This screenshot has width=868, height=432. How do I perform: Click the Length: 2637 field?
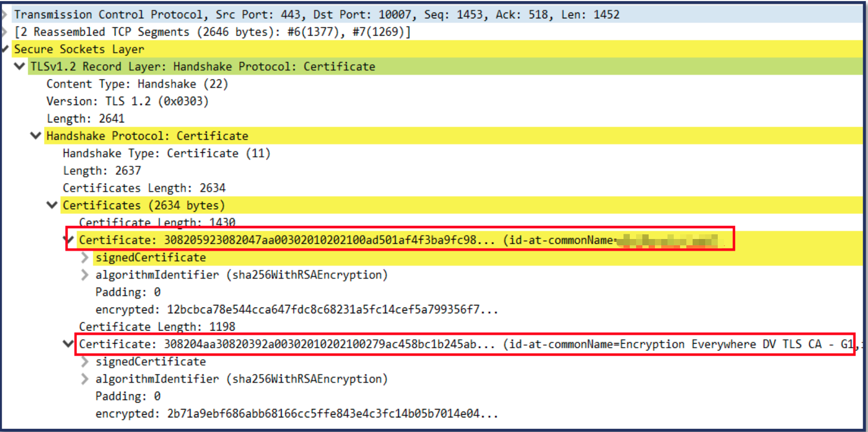pyautogui.click(x=102, y=171)
